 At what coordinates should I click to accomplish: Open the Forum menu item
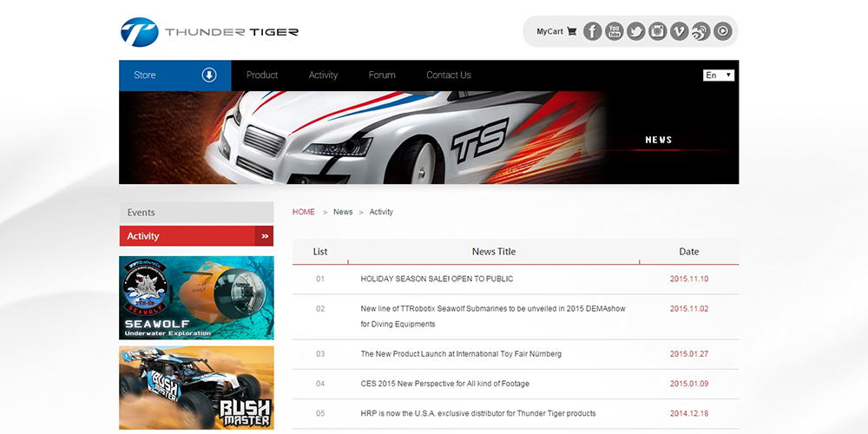coord(382,76)
